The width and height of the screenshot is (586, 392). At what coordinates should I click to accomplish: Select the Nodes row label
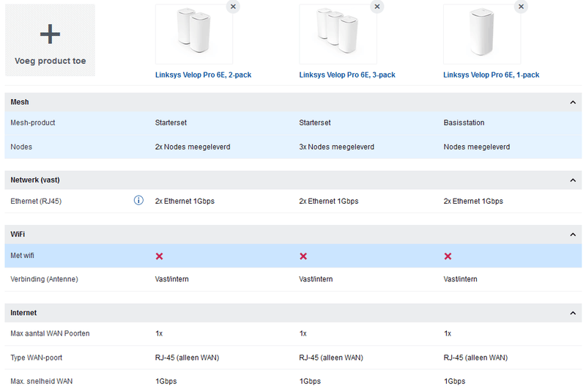click(21, 147)
